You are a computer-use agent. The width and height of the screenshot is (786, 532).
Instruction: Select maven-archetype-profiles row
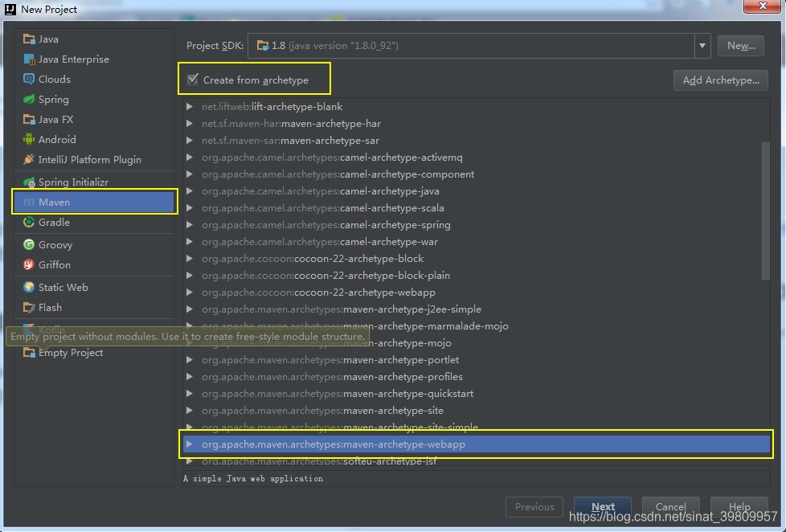pos(477,377)
